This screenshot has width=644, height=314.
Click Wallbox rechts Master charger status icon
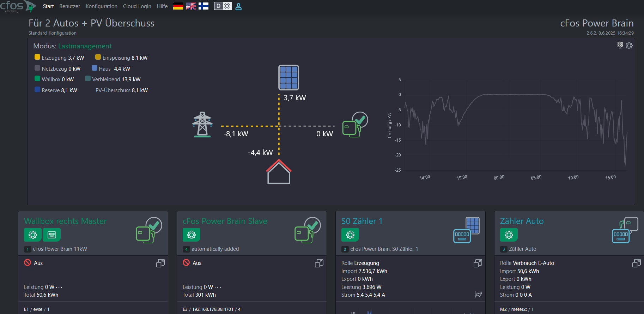coord(149,230)
